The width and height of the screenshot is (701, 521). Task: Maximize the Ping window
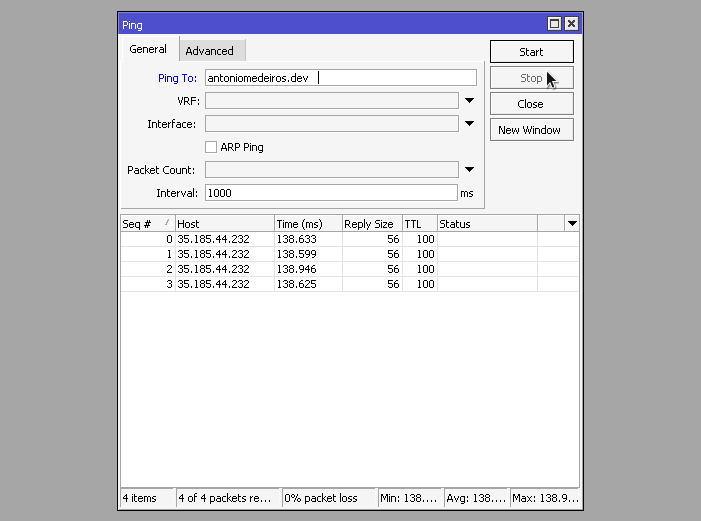(555, 24)
